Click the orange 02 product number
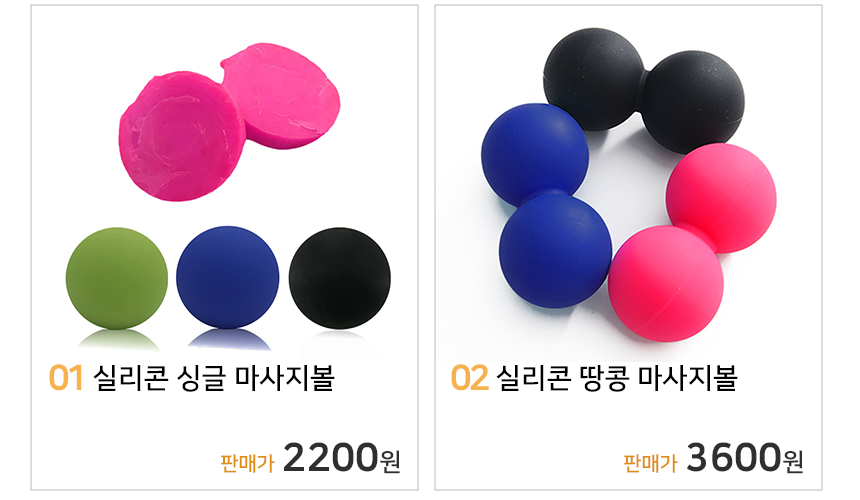 coord(469,378)
